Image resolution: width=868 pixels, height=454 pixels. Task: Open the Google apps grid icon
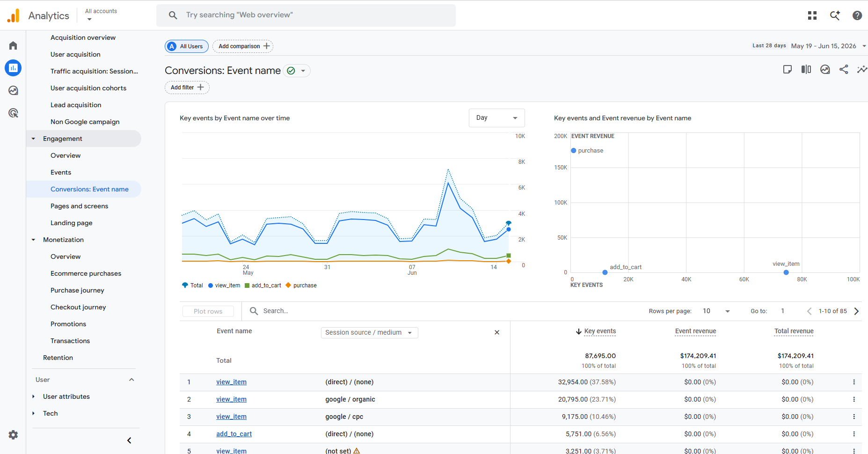click(812, 15)
